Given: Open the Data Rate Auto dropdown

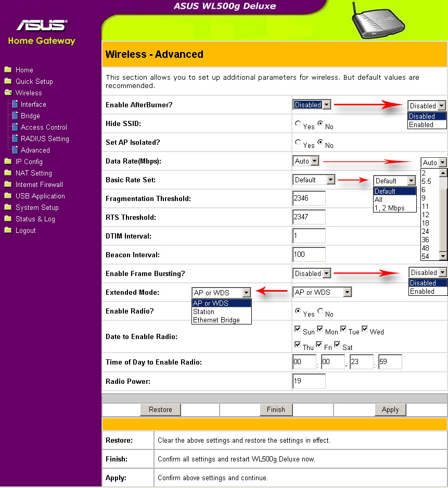Looking at the screenshot, I should 306,161.
